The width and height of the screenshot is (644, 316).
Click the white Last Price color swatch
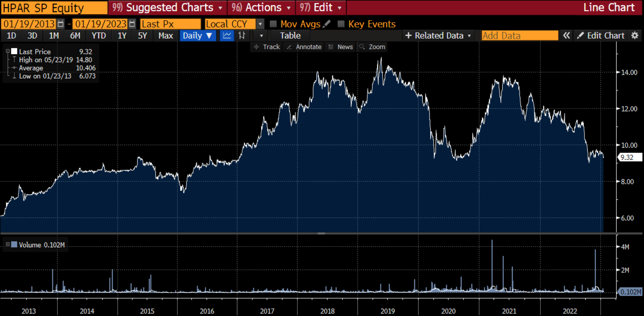(14, 51)
